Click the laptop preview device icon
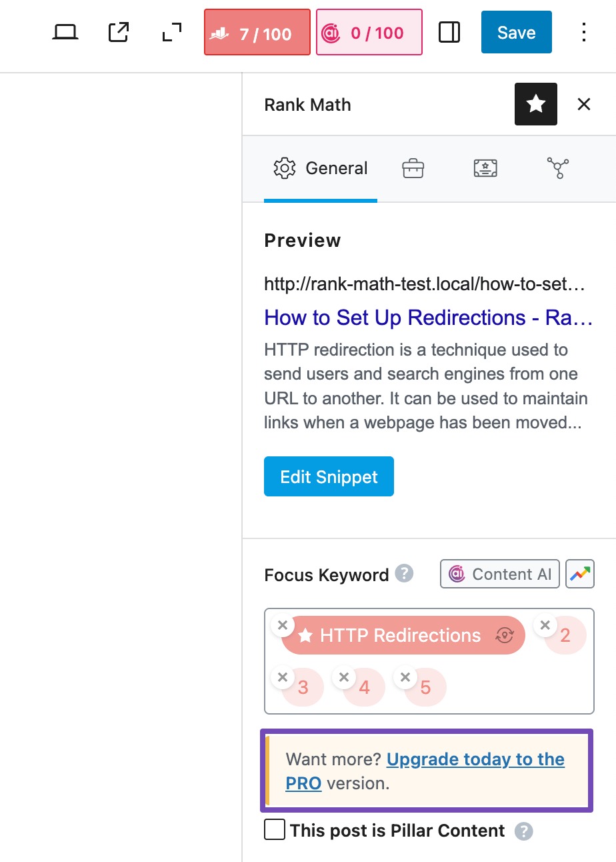The width and height of the screenshot is (616, 862). click(x=65, y=32)
